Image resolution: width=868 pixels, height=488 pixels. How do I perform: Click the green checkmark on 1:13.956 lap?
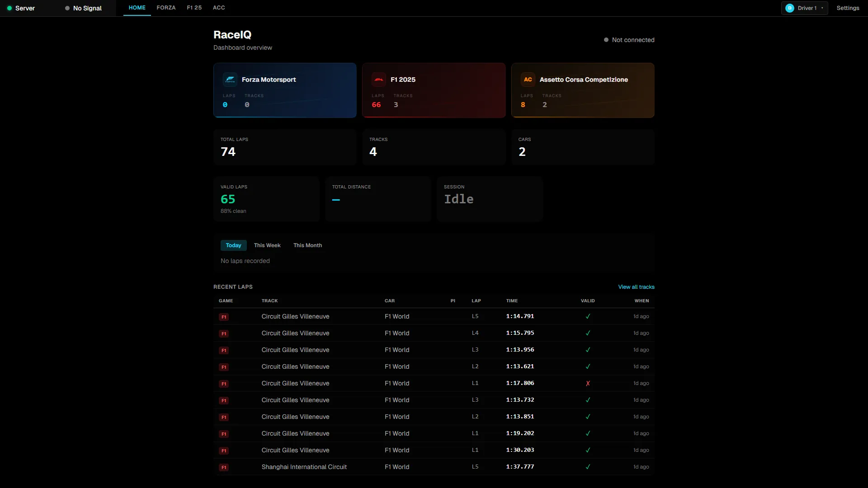point(588,350)
